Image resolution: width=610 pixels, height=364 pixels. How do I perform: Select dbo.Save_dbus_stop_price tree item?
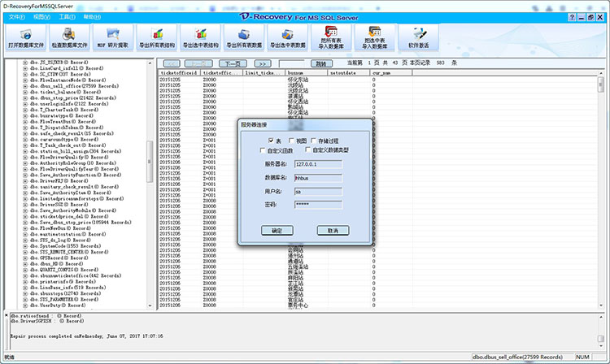[x=81, y=223]
